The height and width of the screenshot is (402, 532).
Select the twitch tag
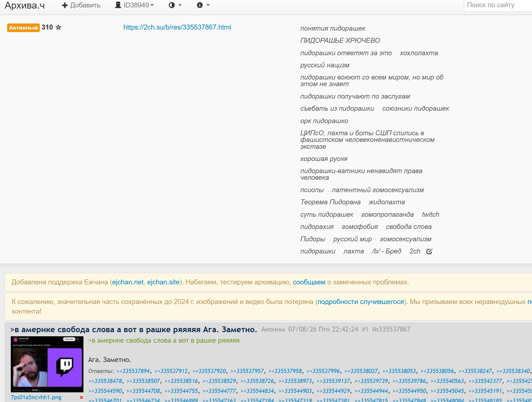coord(431,215)
